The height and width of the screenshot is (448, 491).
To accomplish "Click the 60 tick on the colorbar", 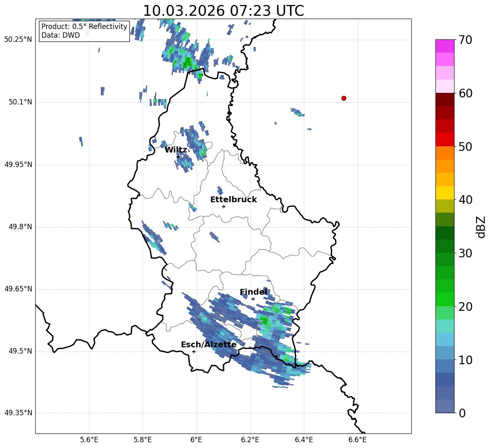I will click(x=465, y=93).
